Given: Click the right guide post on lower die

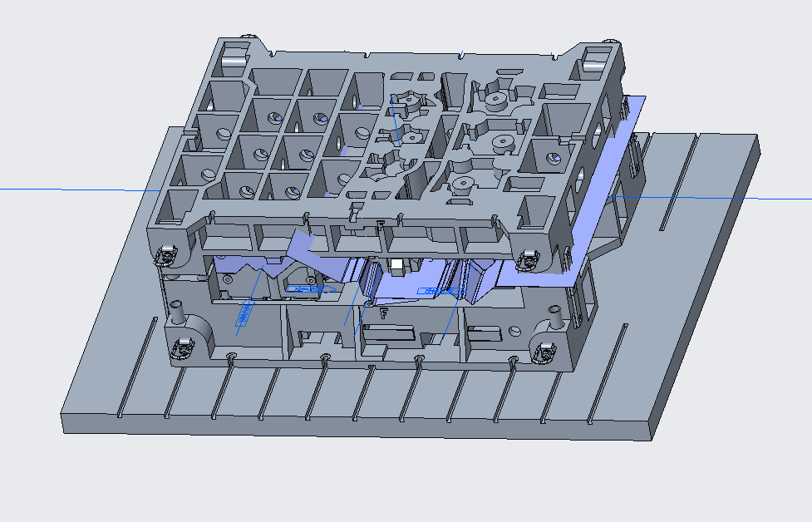Looking at the screenshot, I should (x=556, y=317).
